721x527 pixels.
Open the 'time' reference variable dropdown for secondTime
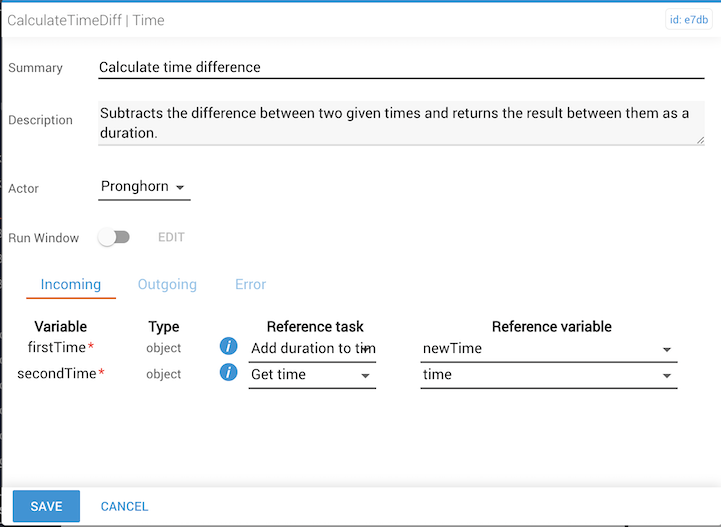coord(548,374)
